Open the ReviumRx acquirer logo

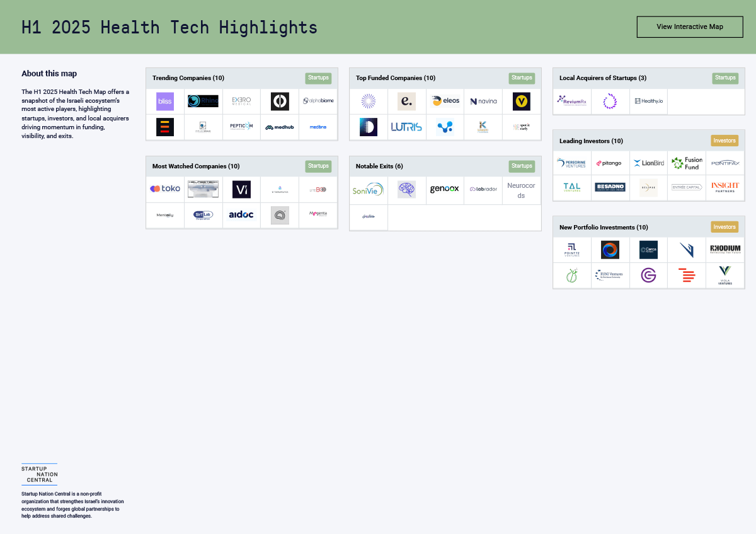[572, 101]
